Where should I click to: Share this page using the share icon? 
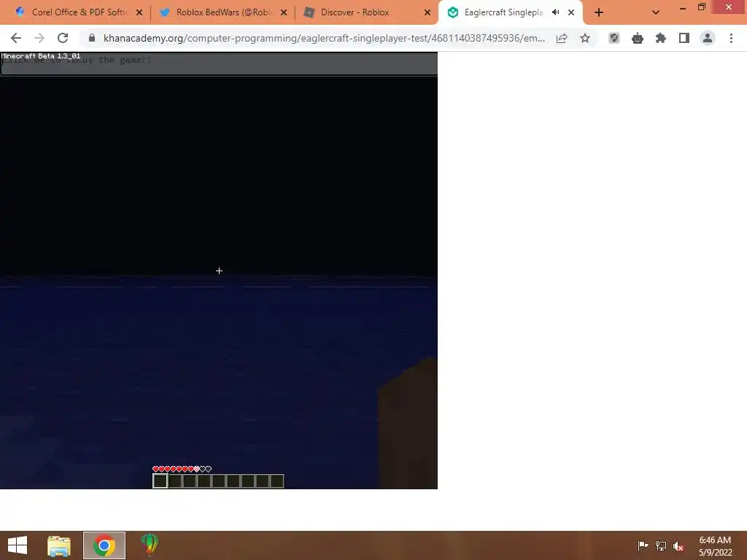[x=562, y=38]
